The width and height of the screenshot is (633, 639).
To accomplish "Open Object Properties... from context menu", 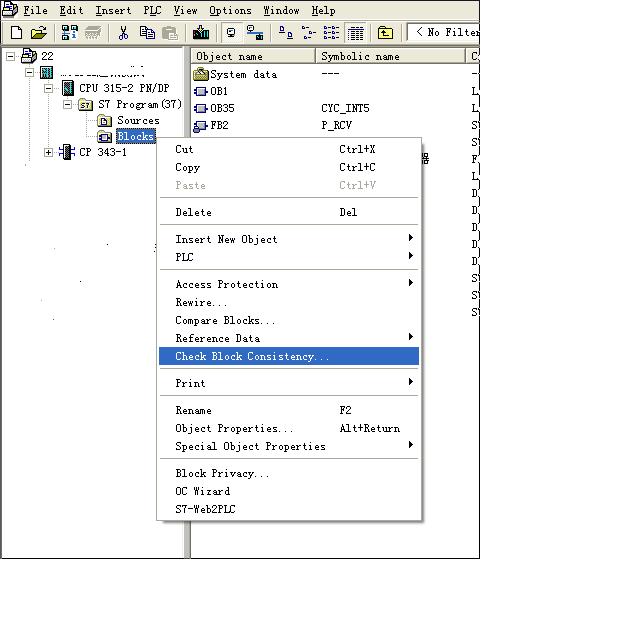I will [x=289, y=428].
